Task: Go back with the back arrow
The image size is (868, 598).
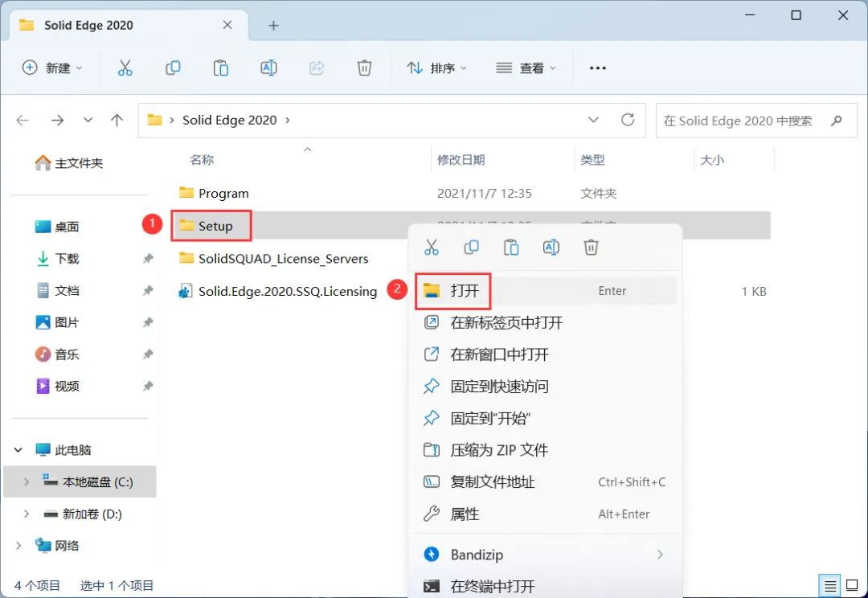Action: pyautogui.click(x=23, y=120)
